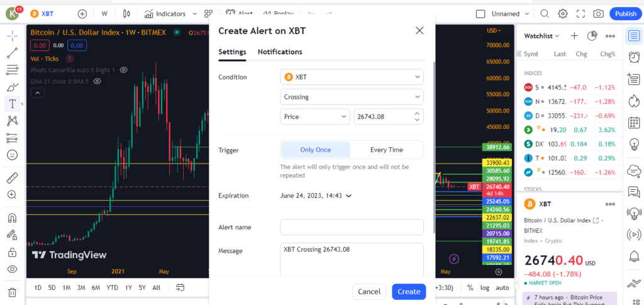Open chart settings gear icon

pyautogui.click(x=563, y=13)
